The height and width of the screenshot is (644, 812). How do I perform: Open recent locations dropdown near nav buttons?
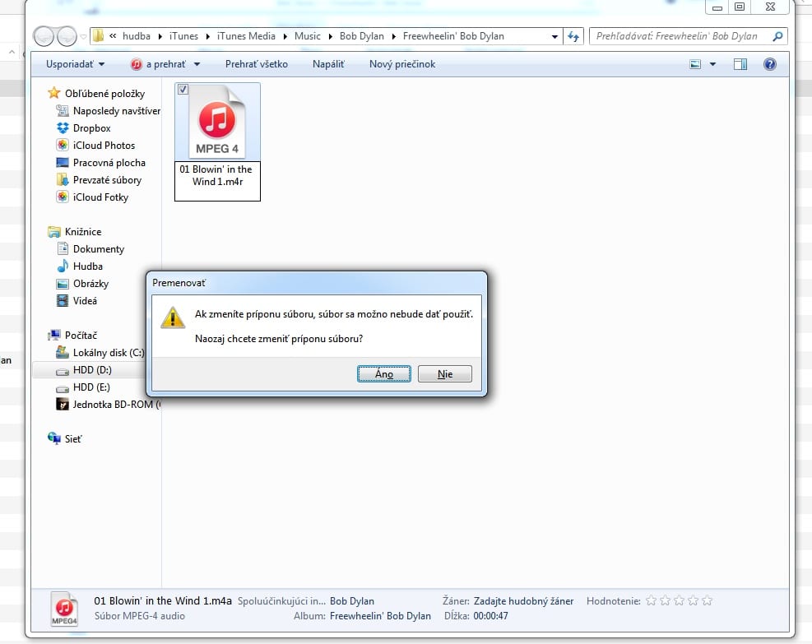pyautogui.click(x=83, y=36)
